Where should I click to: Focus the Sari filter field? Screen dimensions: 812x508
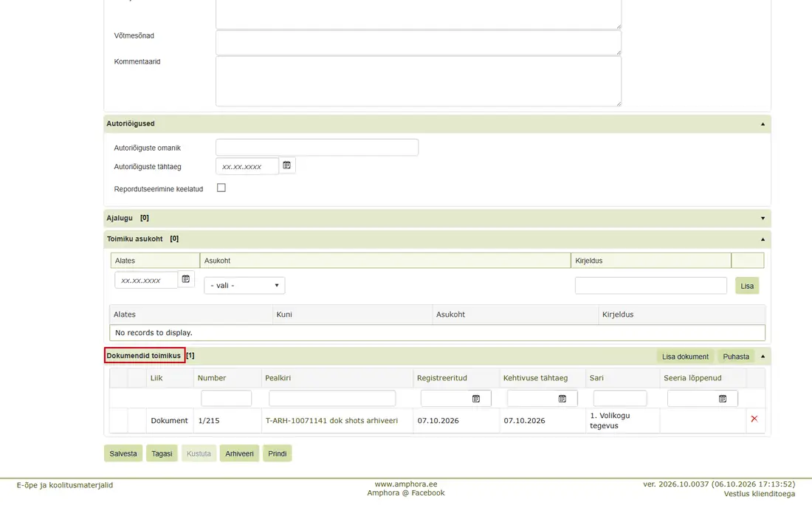tap(620, 398)
